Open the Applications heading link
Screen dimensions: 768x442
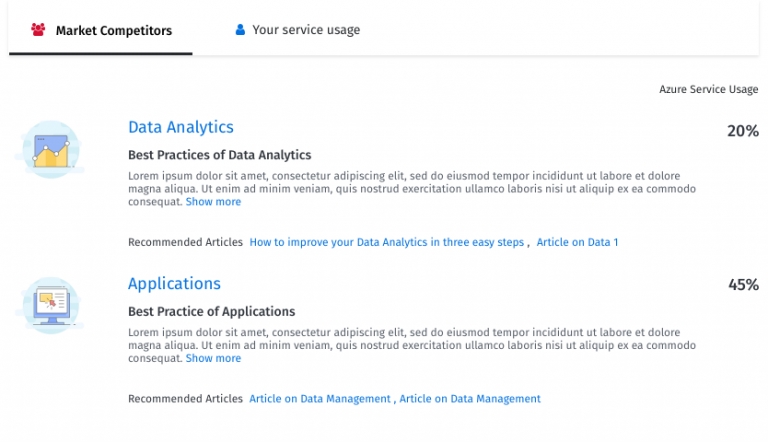174,283
